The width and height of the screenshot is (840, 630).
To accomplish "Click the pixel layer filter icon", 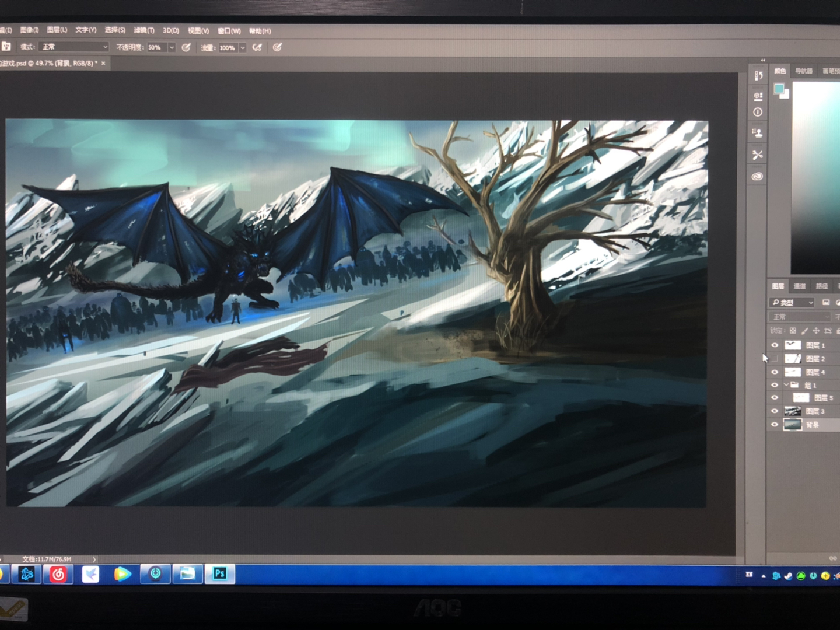I will pyautogui.click(x=825, y=302).
